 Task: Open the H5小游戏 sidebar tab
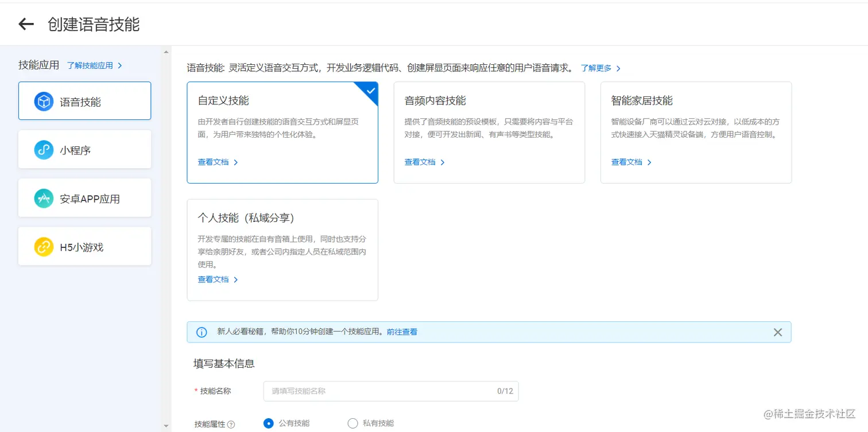(84, 246)
